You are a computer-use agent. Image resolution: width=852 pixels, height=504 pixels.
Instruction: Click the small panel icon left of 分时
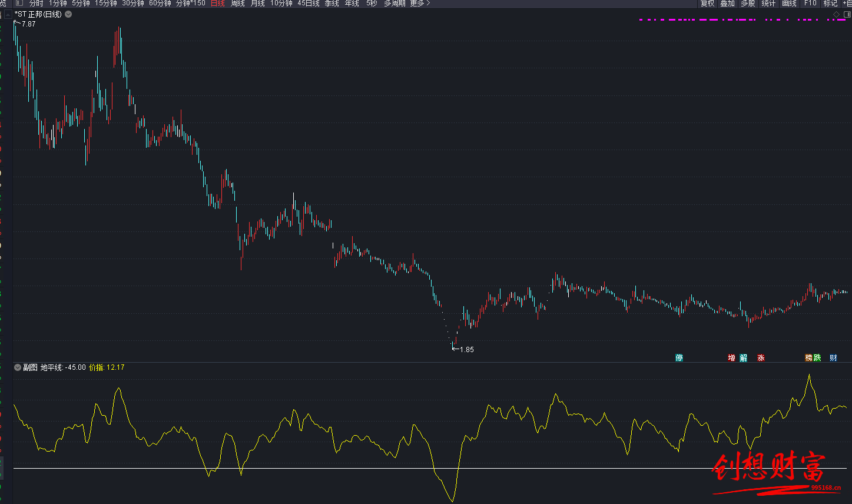pos(19,4)
